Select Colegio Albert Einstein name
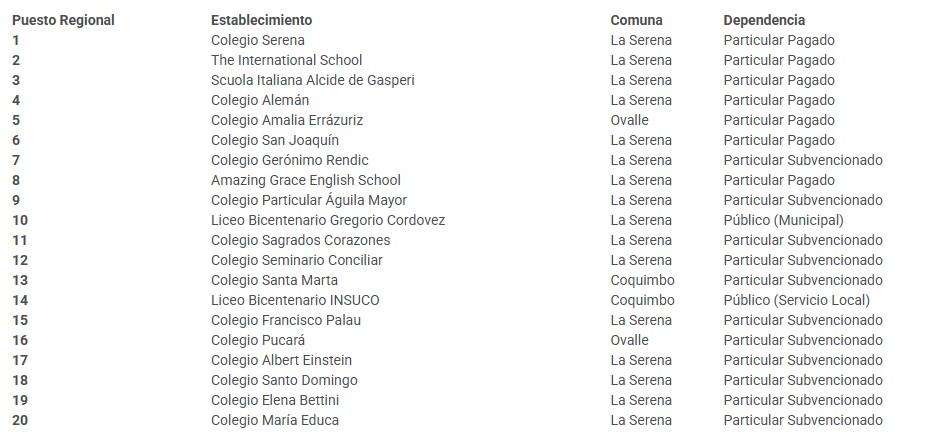The width and height of the screenshot is (926, 441). click(x=281, y=360)
